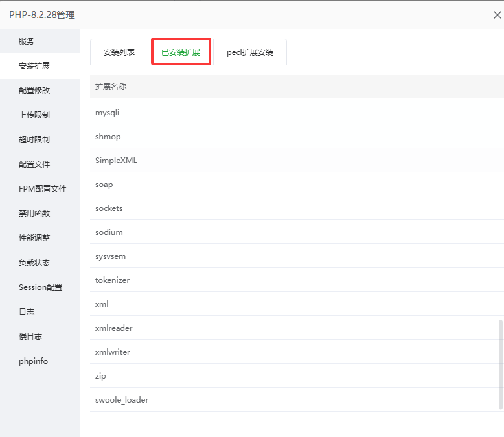Close the PHP-8.2.28 management dialog
Viewport: 504px width, 437px height.
497,15
